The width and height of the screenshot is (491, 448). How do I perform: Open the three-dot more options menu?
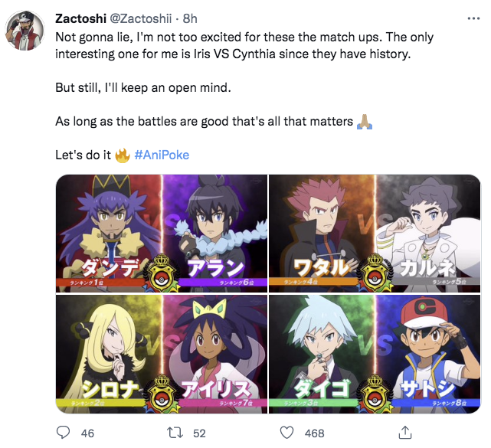click(473, 18)
